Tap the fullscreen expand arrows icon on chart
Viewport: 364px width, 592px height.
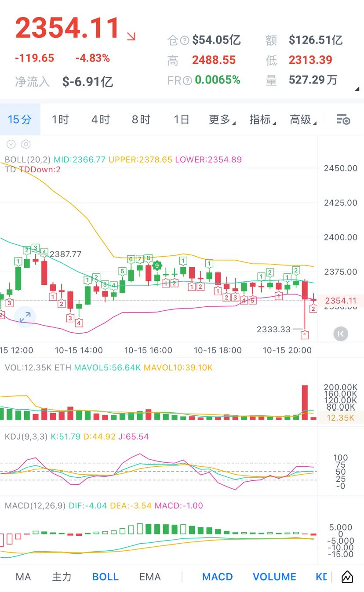point(25,317)
